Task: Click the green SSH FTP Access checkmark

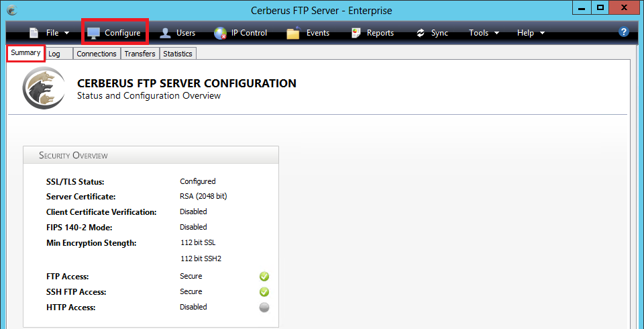Action: 264,292
